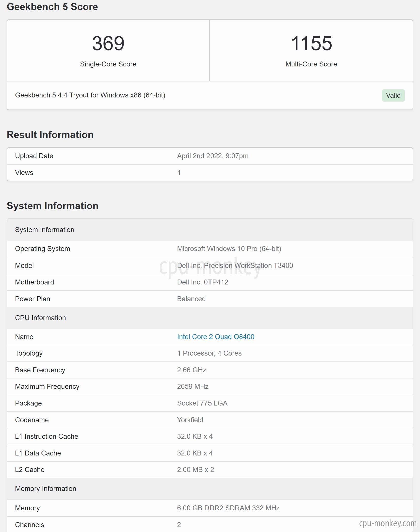Select the 6.00 GB DDR2 SDRAM 332 MHz value
The image size is (420, 532).
[228, 508]
